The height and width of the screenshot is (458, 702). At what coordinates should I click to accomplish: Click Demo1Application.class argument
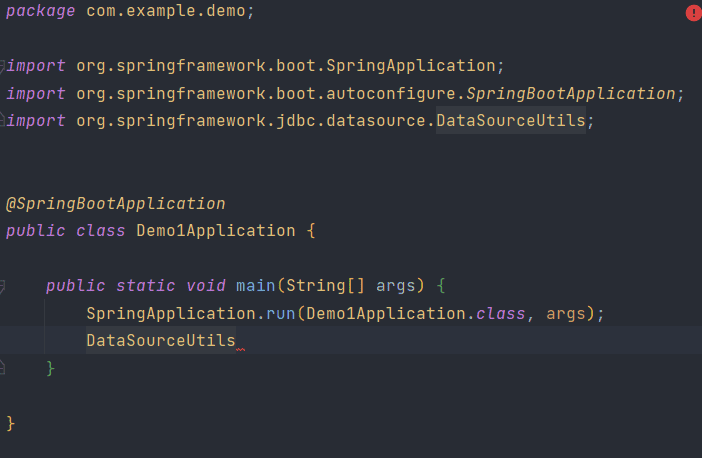tap(416, 313)
